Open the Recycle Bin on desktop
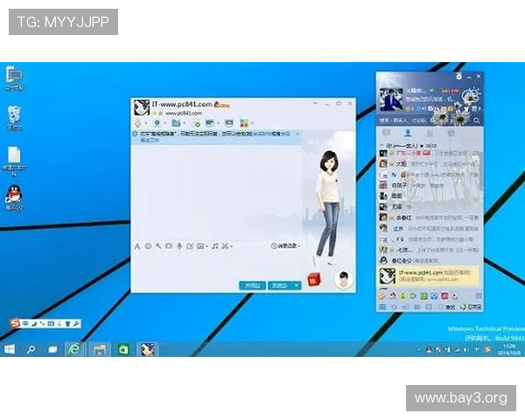 point(14,115)
